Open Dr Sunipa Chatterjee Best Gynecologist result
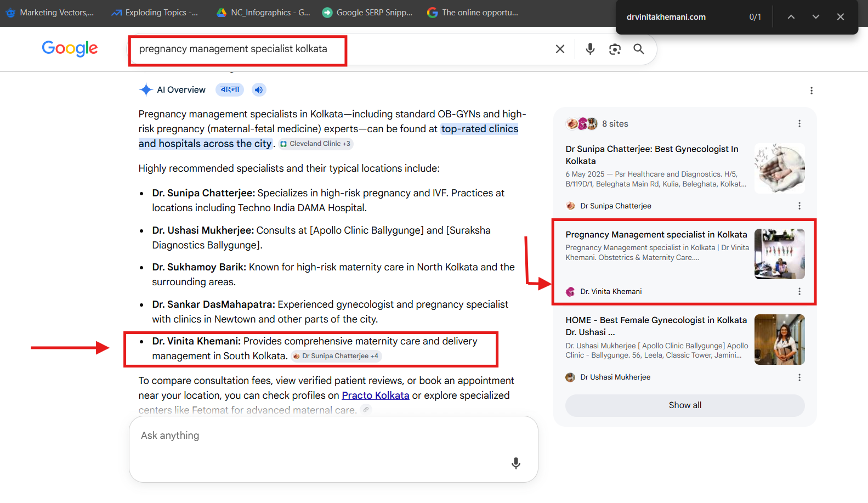The image size is (868, 503). (x=652, y=155)
